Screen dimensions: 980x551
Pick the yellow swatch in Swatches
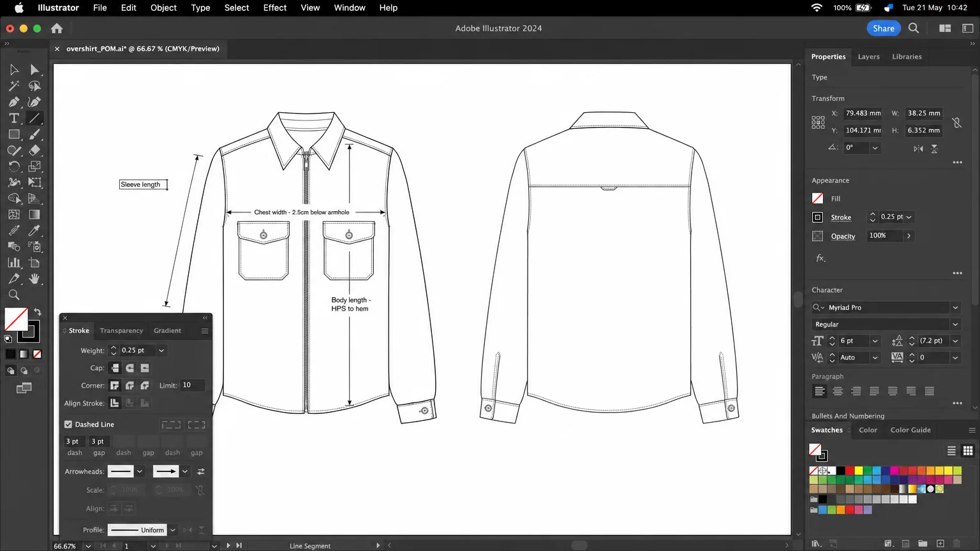859,471
